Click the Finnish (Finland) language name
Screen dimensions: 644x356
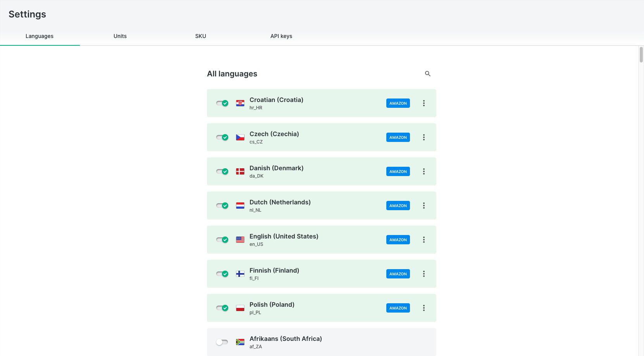click(274, 270)
